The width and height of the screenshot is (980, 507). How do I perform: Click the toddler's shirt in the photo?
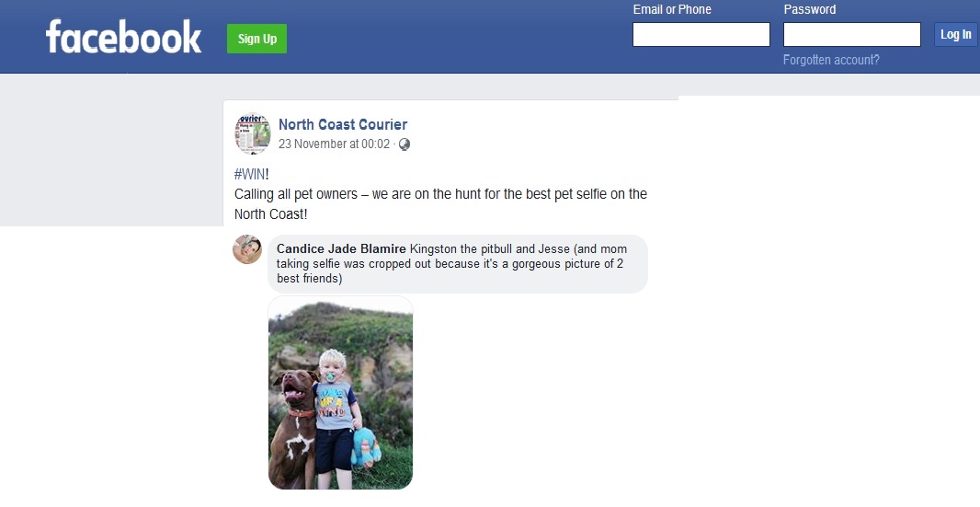pyautogui.click(x=335, y=404)
